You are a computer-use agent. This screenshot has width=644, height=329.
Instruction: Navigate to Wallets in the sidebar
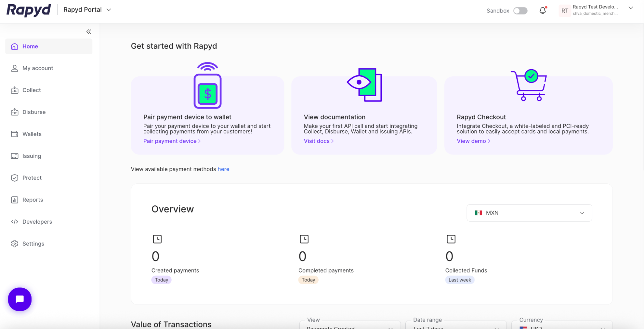click(32, 134)
